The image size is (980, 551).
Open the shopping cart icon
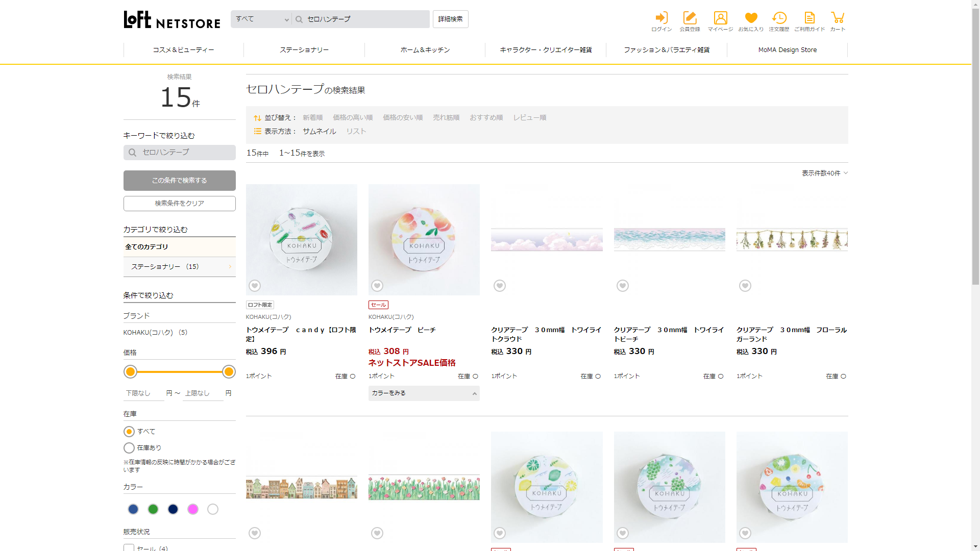coord(838,18)
